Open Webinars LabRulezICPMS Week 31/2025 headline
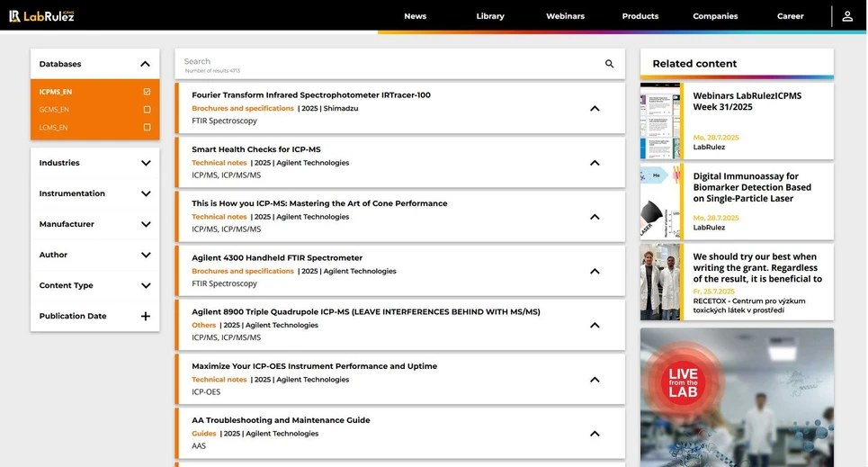The height and width of the screenshot is (467, 868). pyautogui.click(x=747, y=102)
